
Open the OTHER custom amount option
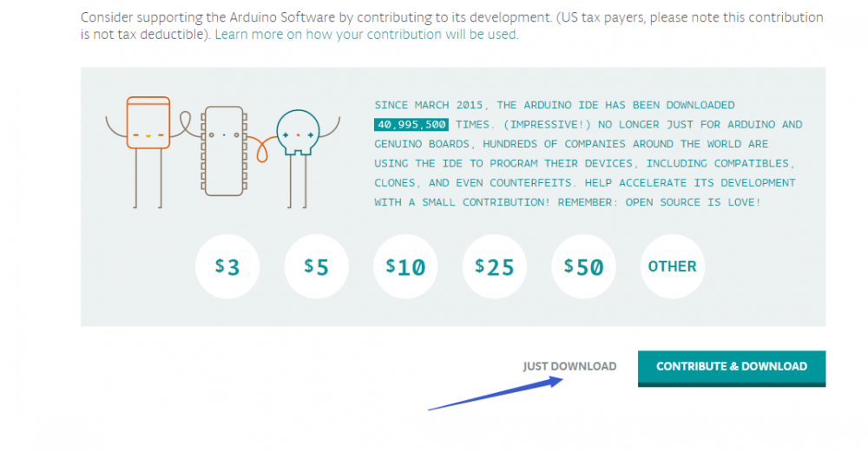point(672,267)
